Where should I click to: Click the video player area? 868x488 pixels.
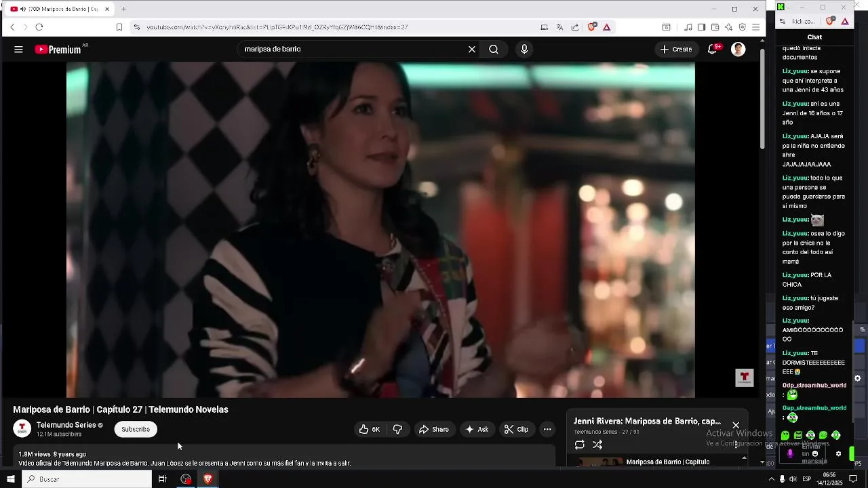click(x=380, y=230)
